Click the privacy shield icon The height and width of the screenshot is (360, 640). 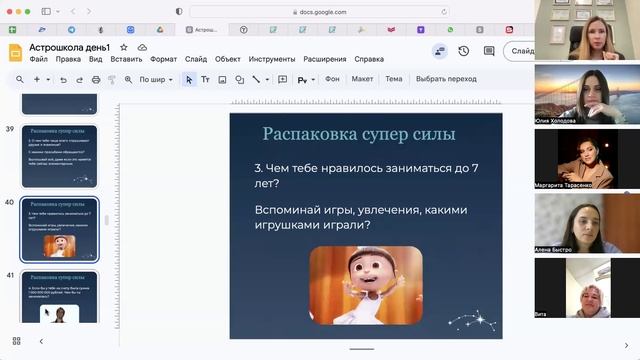point(179,11)
